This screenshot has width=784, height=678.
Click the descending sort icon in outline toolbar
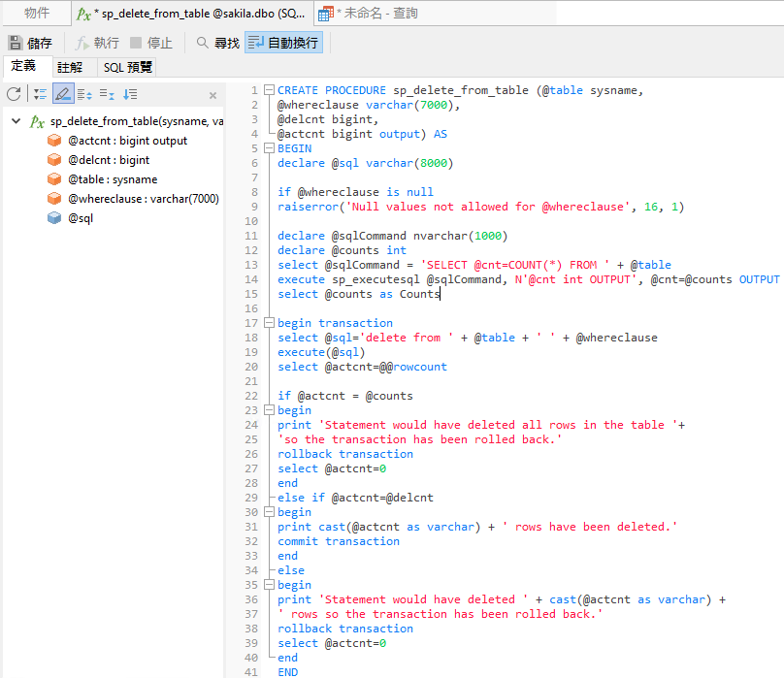131,93
